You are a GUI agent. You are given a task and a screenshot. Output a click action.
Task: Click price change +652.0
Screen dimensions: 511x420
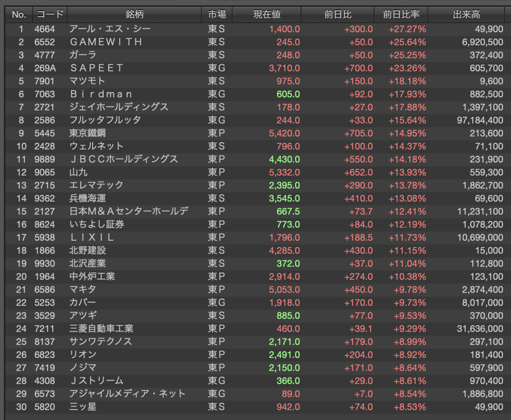point(359,172)
